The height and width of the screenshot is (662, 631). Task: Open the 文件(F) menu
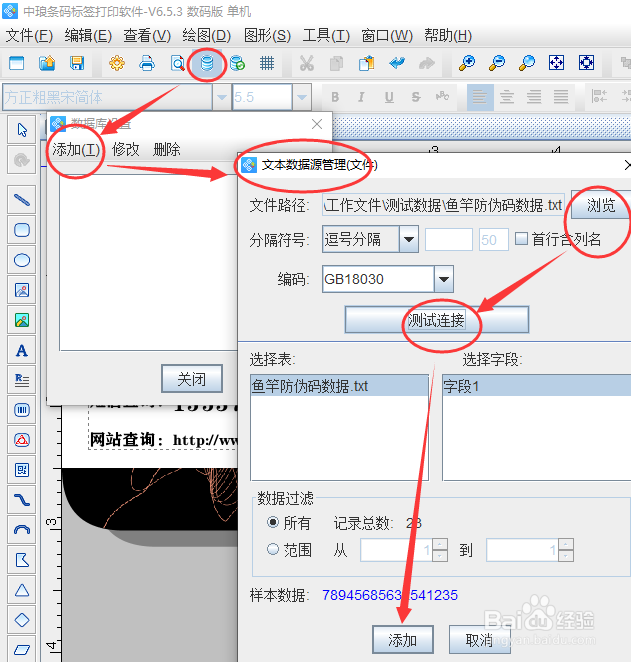(x=30, y=35)
